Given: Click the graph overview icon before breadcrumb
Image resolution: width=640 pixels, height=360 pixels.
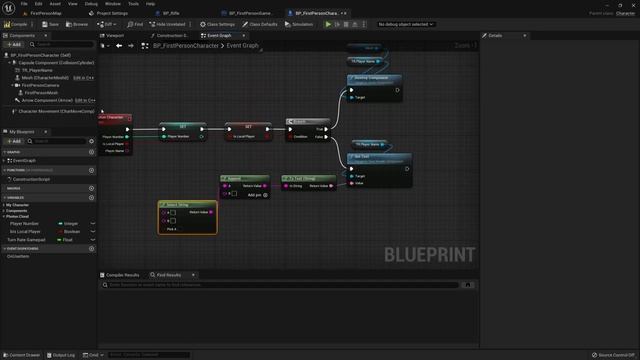Looking at the screenshot, I should click(x=145, y=46).
